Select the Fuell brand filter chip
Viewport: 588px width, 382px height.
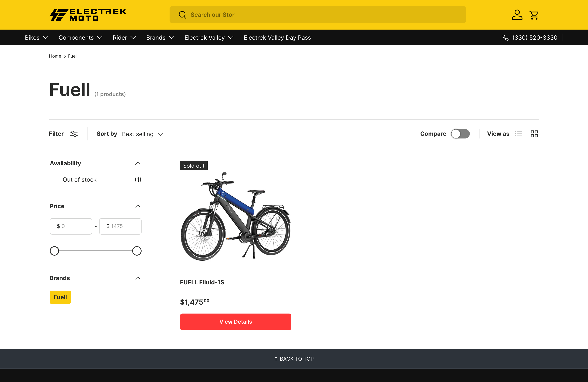pyautogui.click(x=60, y=297)
